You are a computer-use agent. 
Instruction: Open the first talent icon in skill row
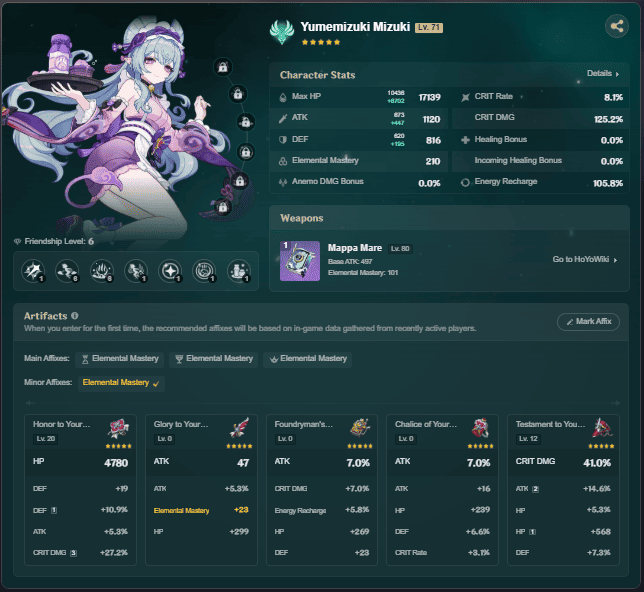(x=33, y=271)
